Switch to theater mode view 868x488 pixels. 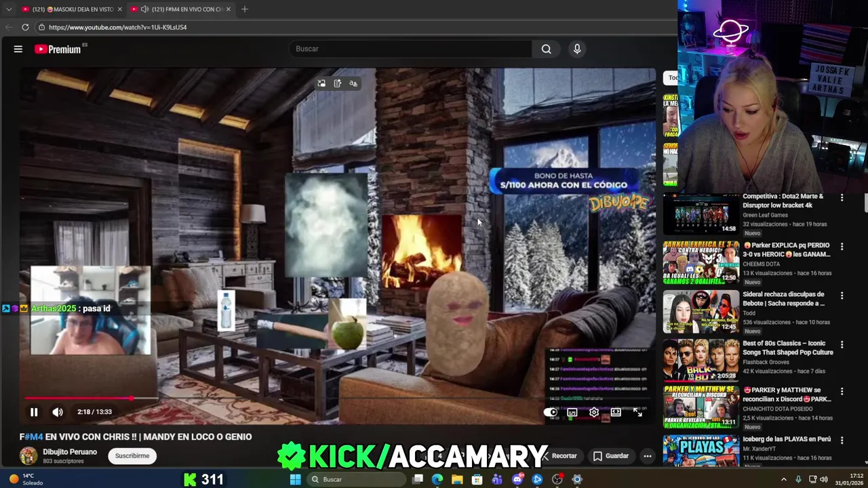pyautogui.click(x=616, y=412)
